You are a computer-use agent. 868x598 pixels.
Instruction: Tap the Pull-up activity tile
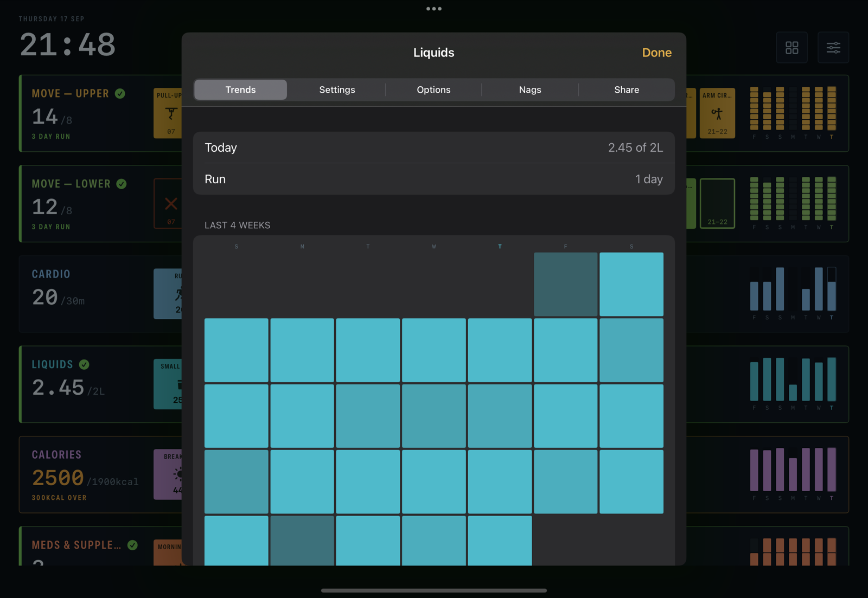pyautogui.click(x=168, y=113)
